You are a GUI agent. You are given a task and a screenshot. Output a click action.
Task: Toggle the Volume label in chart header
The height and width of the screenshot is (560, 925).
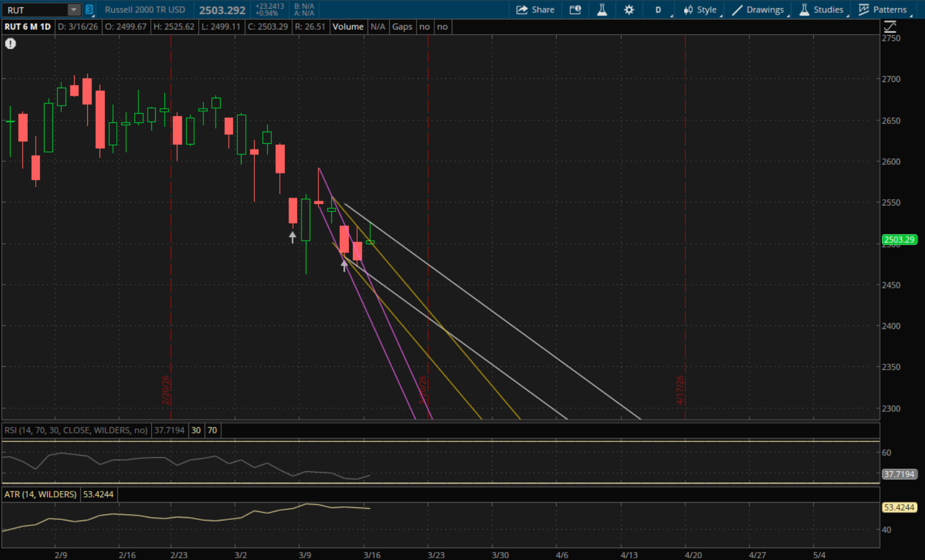pos(348,27)
